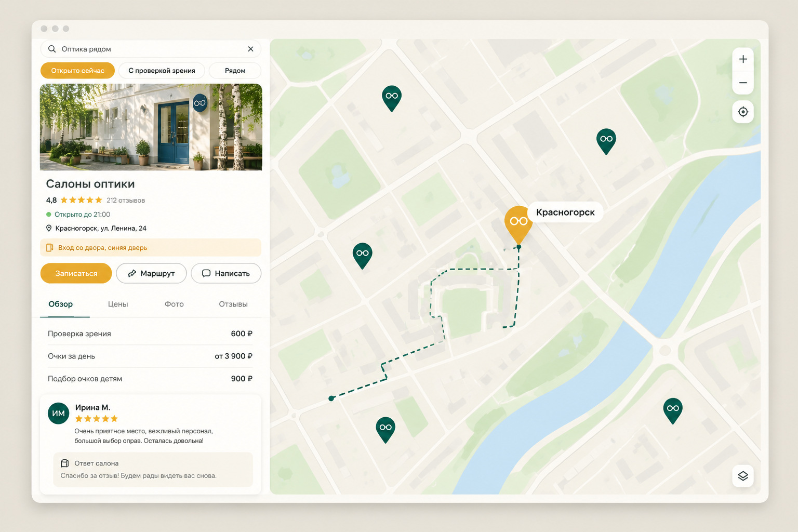Click the Открыто до 21:00 status
Image resolution: width=798 pixels, height=532 pixels.
82,215
